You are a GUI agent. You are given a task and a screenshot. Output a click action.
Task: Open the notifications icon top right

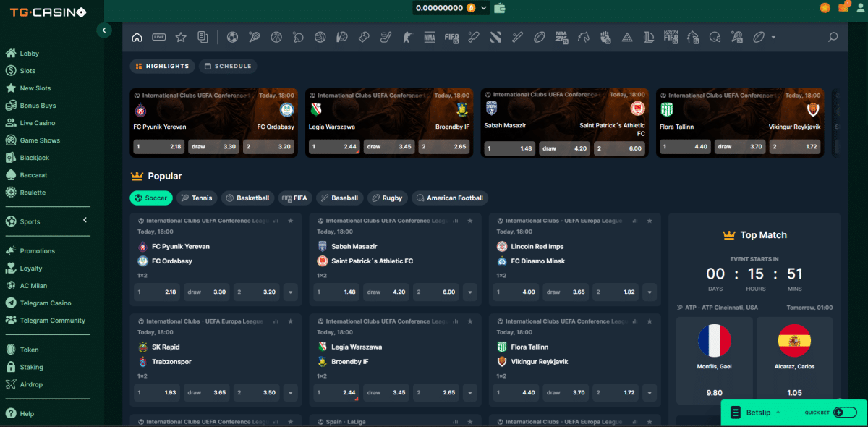[x=843, y=7]
